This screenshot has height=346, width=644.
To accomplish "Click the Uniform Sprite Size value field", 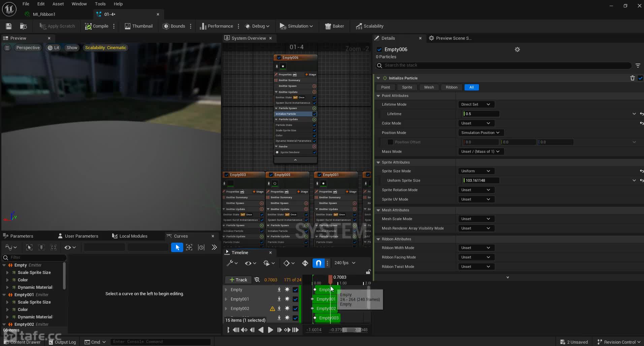I will [481, 180].
